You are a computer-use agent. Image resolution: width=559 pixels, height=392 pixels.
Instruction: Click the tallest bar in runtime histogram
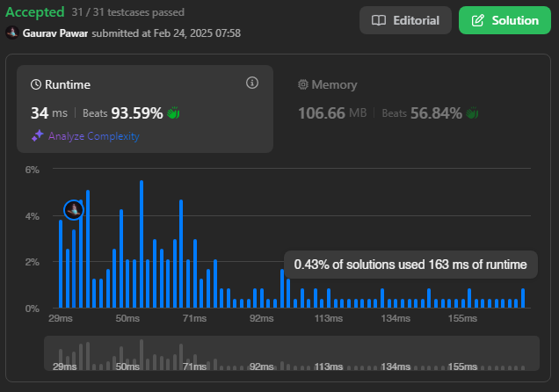pyautogui.click(x=142, y=244)
